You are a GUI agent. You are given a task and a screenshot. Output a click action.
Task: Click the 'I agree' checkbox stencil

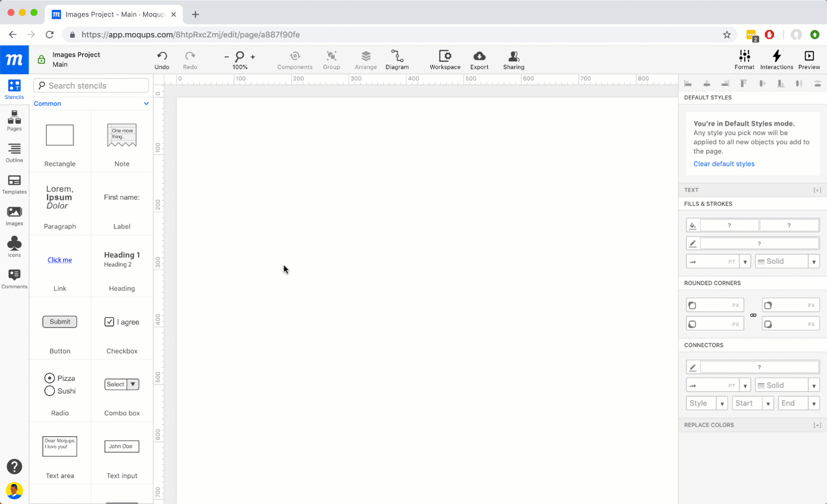pos(121,322)
